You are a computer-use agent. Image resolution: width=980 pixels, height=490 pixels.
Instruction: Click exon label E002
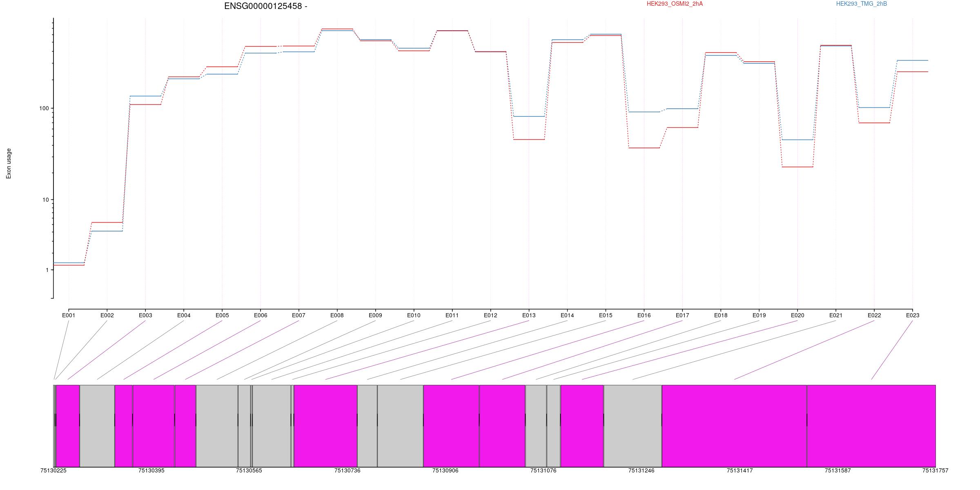107,315
